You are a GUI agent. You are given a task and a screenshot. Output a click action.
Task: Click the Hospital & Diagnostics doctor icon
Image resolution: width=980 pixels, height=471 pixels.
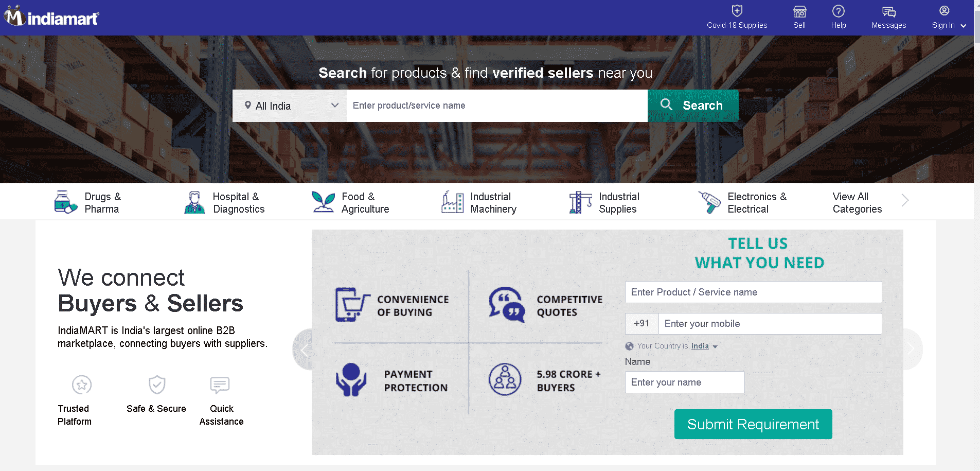coord(194,202)
